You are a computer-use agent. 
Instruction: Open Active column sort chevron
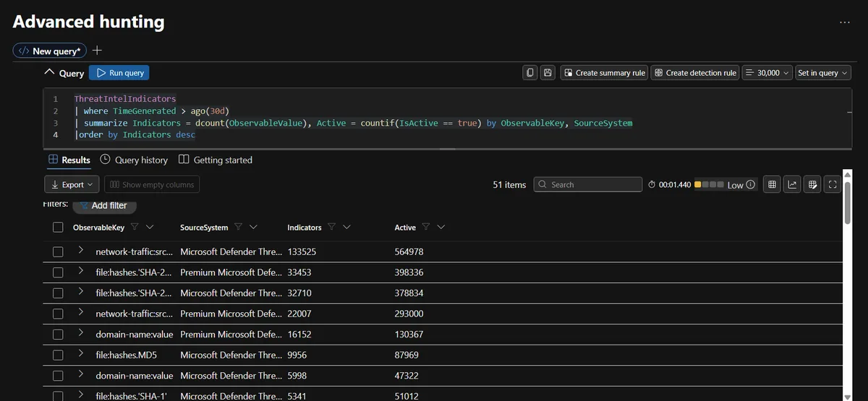pyautogui.click(x=441, y=227)
